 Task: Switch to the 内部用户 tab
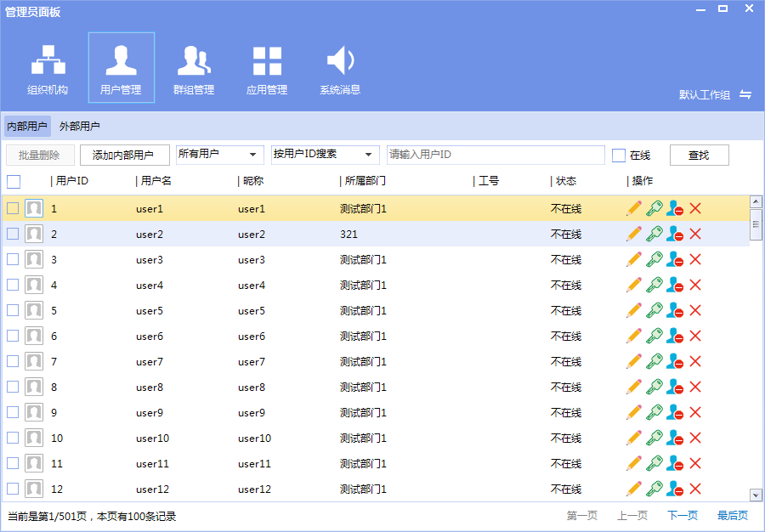(x=27, y=127)
